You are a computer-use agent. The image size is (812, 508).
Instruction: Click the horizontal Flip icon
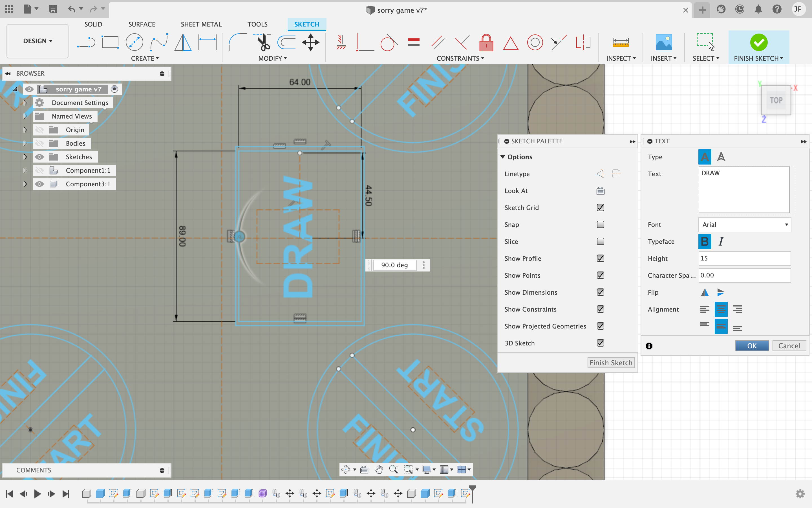click(x=705, y=292)
